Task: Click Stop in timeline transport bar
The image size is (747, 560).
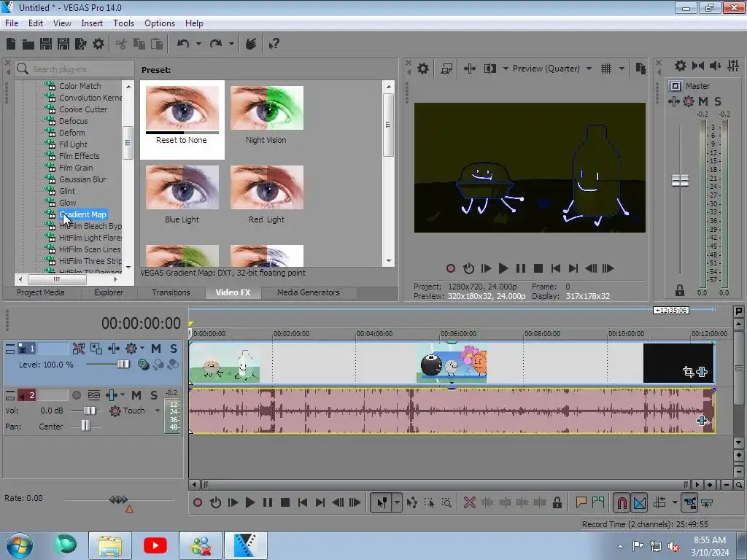Action: [285, 502]
